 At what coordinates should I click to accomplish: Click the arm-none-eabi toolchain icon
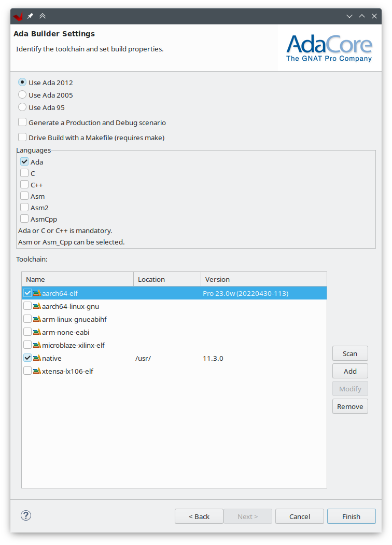coord(37,332)
